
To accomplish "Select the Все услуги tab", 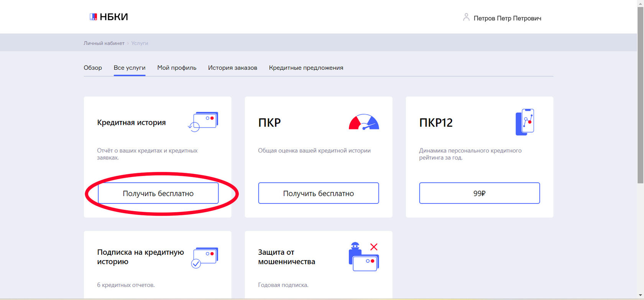I will [x=130, y=68].
